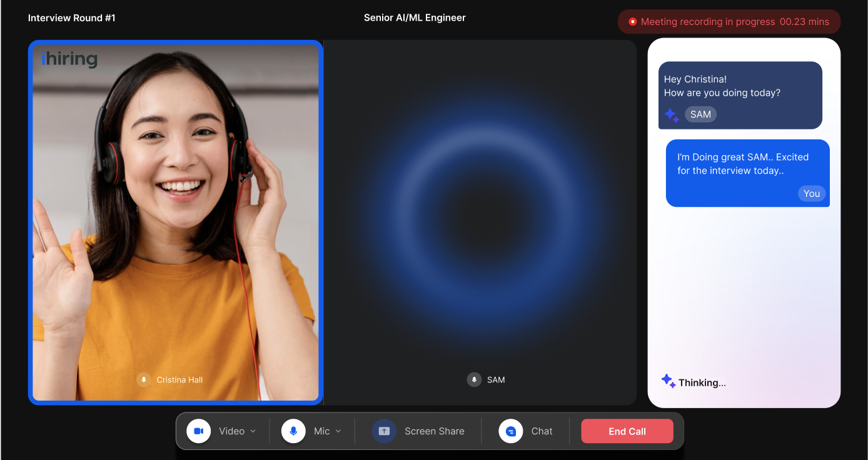Click the Video camera icon
Viewport: 868px width, 460px height.
(x=198, y=431)
